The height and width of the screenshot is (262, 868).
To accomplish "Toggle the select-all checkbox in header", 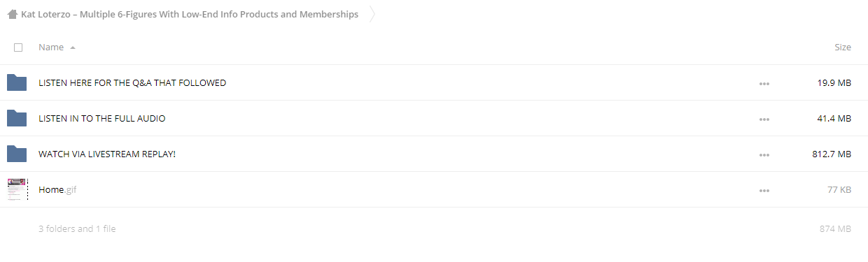I will (18, 48).
